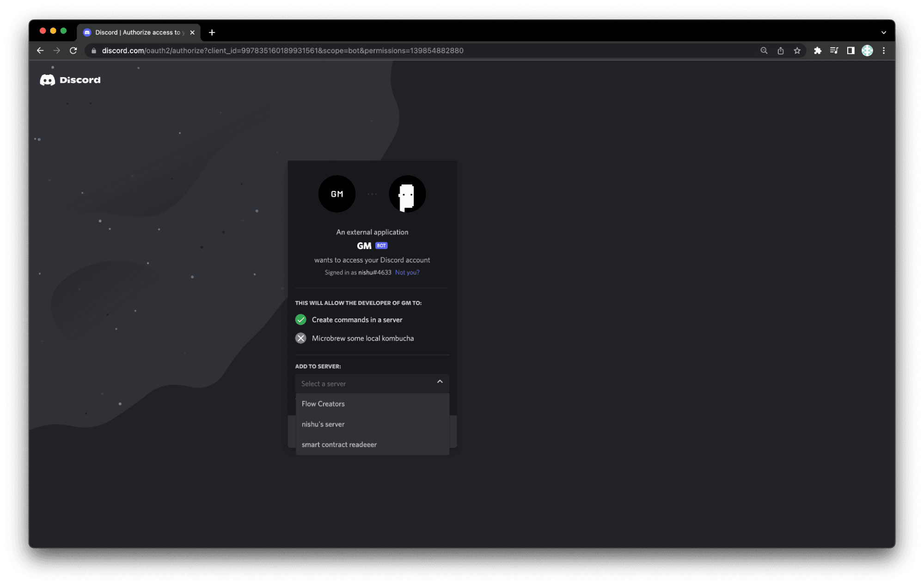This screenshot has width=924, height=586.
Task: Choose Flow Creators from server list
Action: [372, 403]
